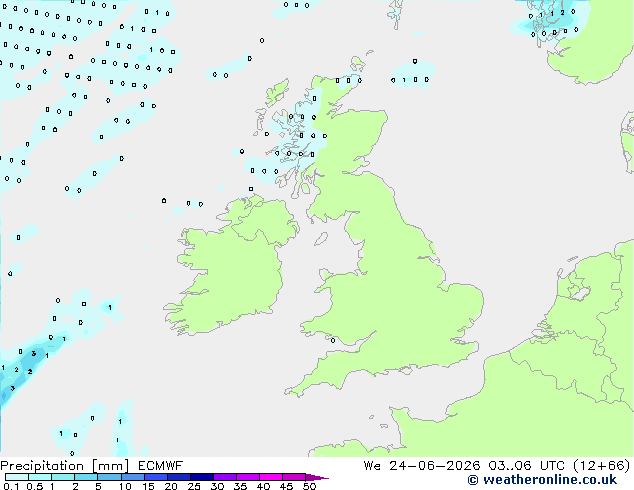Click the "20" legend scale value
Screen dimensions: 634x490
(x=171, y=486)
